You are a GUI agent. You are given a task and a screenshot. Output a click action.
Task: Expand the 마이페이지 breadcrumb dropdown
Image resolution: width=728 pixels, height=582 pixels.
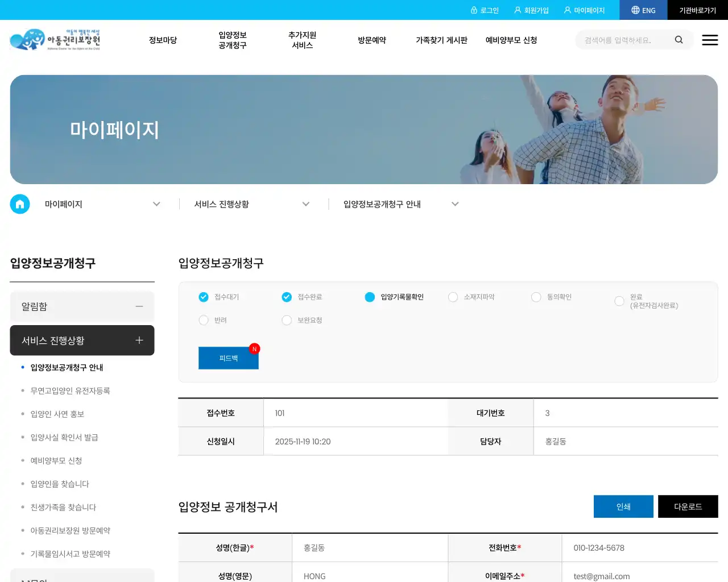pyautogui.click(x=156, y=204)
